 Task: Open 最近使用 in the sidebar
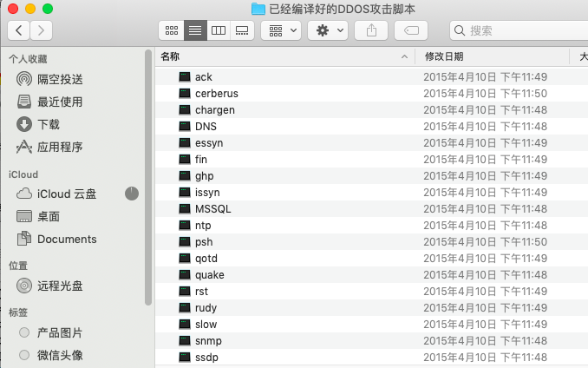point(49,102)
